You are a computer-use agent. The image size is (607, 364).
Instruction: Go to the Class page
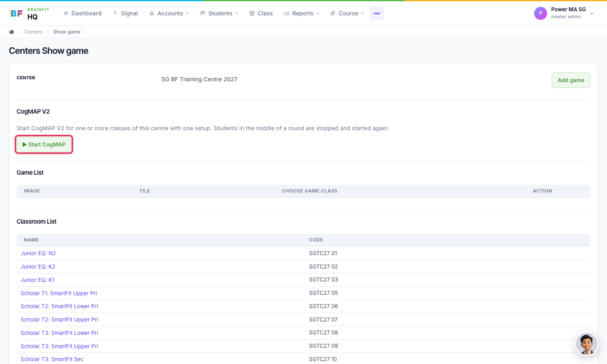(x=261, y=13)
